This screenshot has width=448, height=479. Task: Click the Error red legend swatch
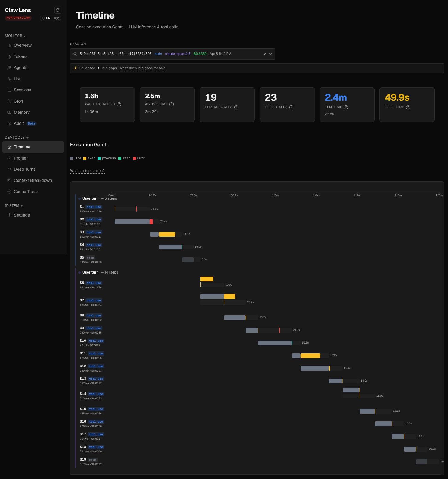click(x=135, y=158)
